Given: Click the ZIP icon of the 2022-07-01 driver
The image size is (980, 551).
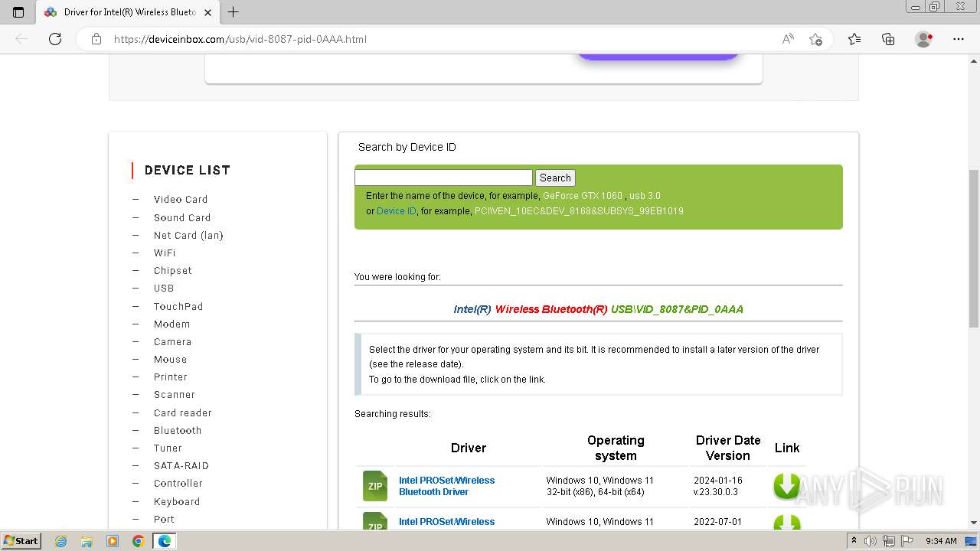Looking at the screenshot, I should pyautogui.click(x=375, y=521).
